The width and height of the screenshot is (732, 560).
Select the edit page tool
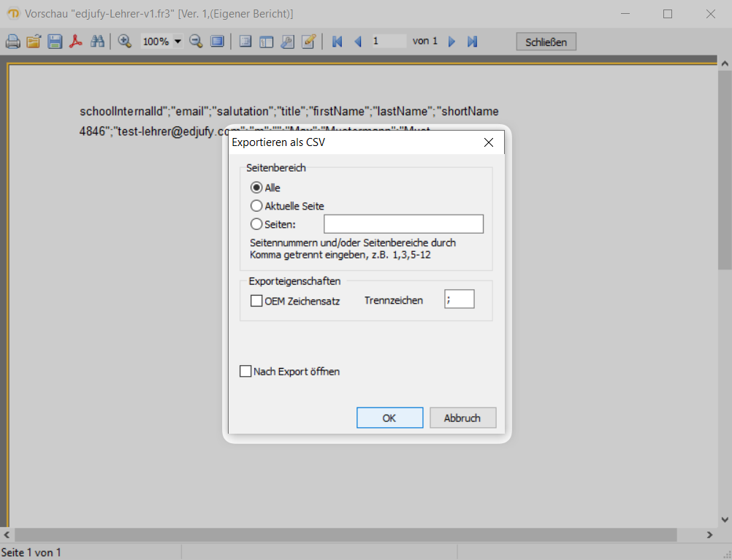308,41
